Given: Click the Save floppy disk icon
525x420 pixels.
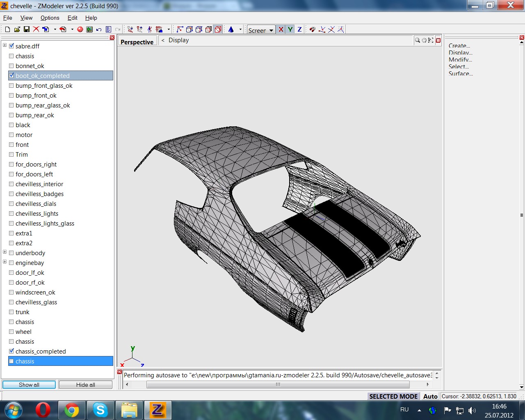Looking at the screenshot, I should point(26,29).
